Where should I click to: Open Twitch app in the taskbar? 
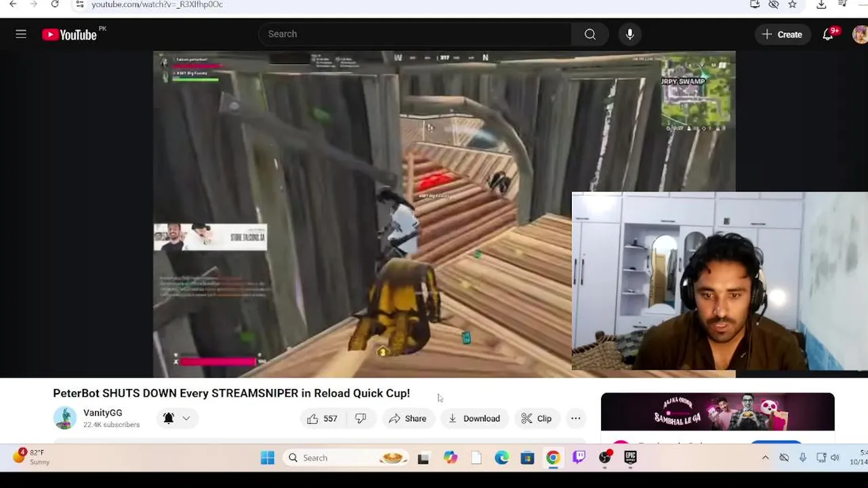[x=579, y=457]
